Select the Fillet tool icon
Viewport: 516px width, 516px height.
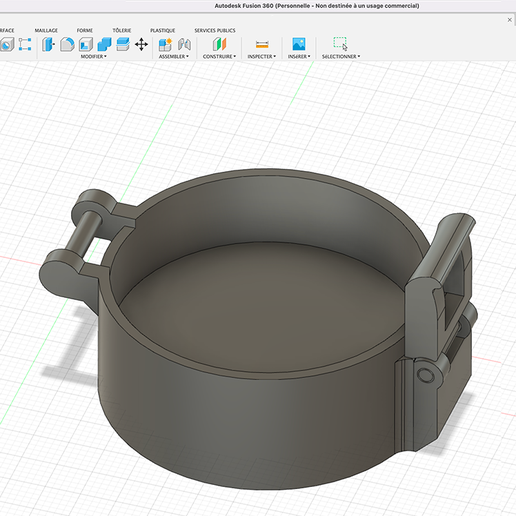pos(67,44)
